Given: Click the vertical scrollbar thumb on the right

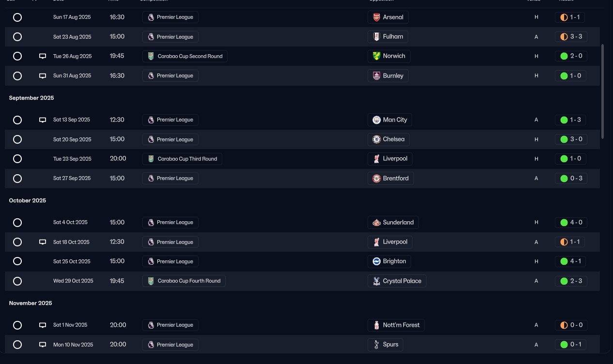Looking at the screenshot, I should pos(603,91).
